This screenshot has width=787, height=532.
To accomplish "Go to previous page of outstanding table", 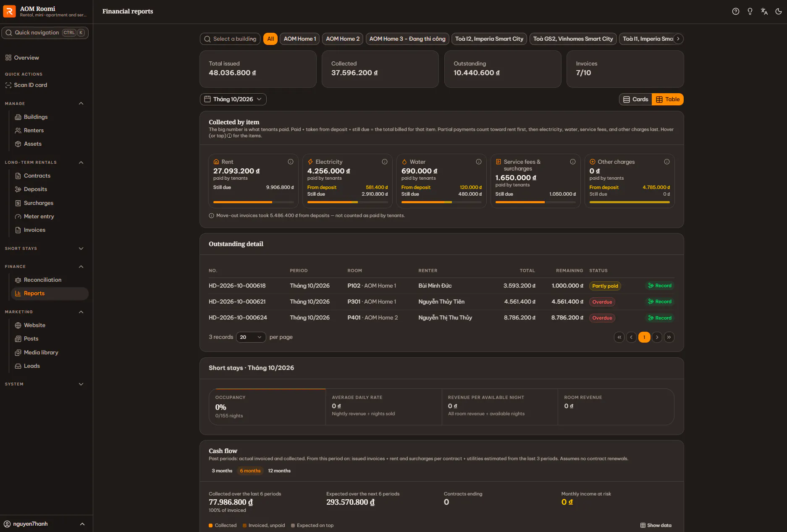I will tap(631, 337).
